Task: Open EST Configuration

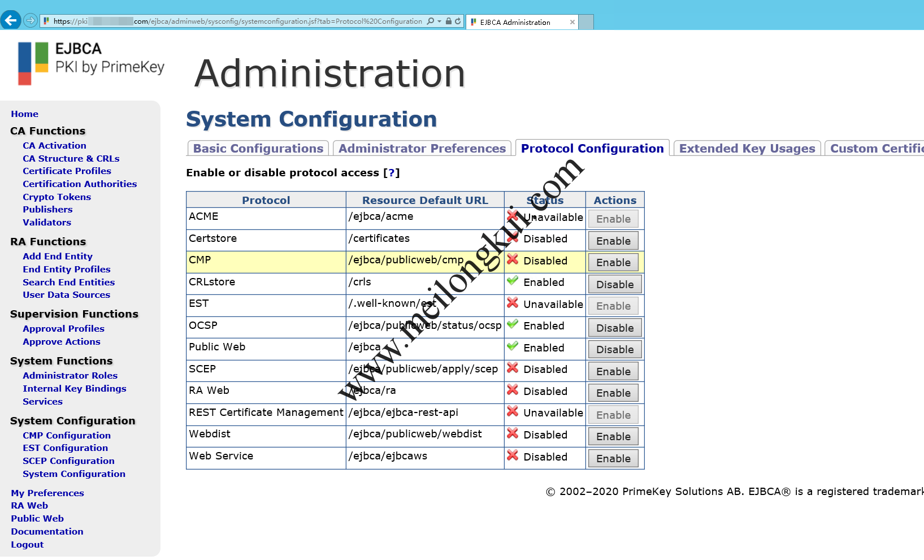Action: [65, 448]
